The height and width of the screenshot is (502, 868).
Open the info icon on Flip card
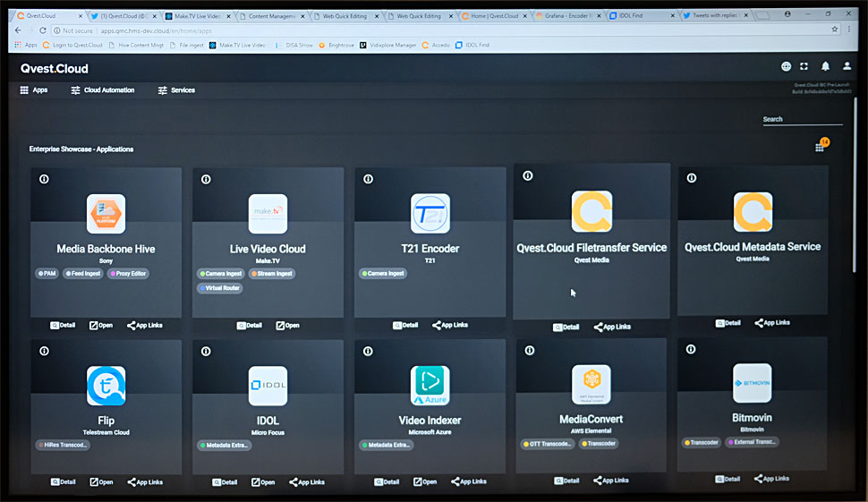44,351
